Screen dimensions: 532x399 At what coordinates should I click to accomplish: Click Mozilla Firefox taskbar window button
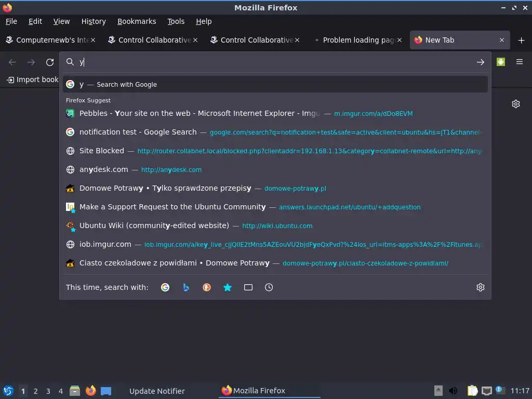[x=270, y=391]
